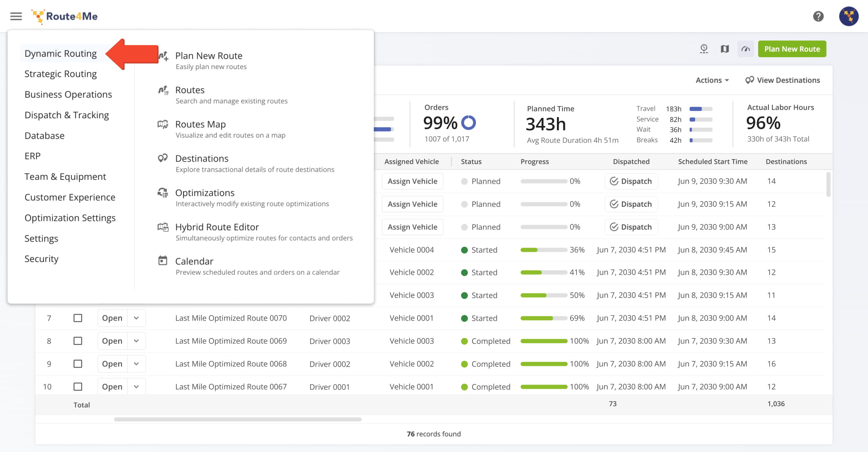Screen dimensions: 868x452
Task: Expand the Actions dropdown
Action: coord(712,80)
